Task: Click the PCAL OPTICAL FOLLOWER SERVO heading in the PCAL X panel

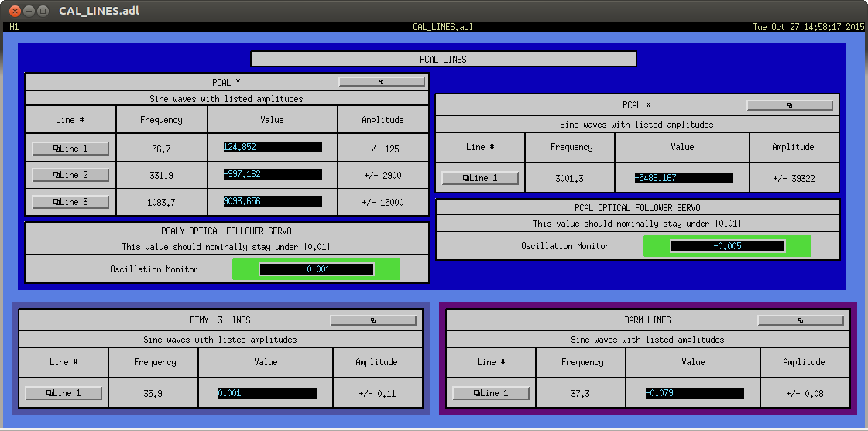Action: (x=637, y=207)
